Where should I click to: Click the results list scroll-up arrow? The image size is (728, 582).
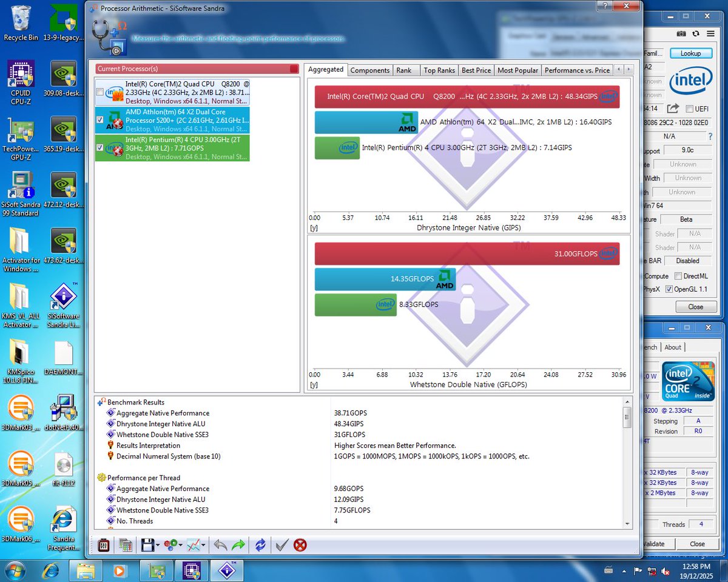(627, 403)
